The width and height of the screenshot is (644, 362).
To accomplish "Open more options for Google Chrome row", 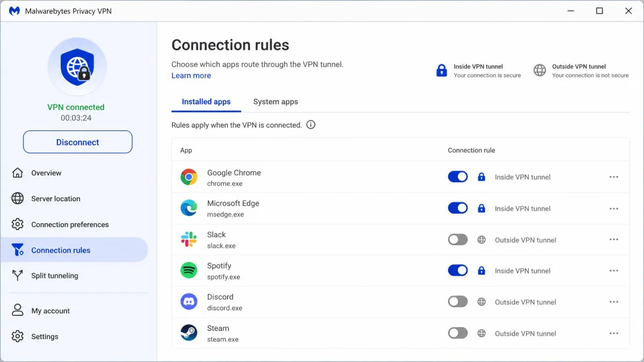I will (614, 177).
